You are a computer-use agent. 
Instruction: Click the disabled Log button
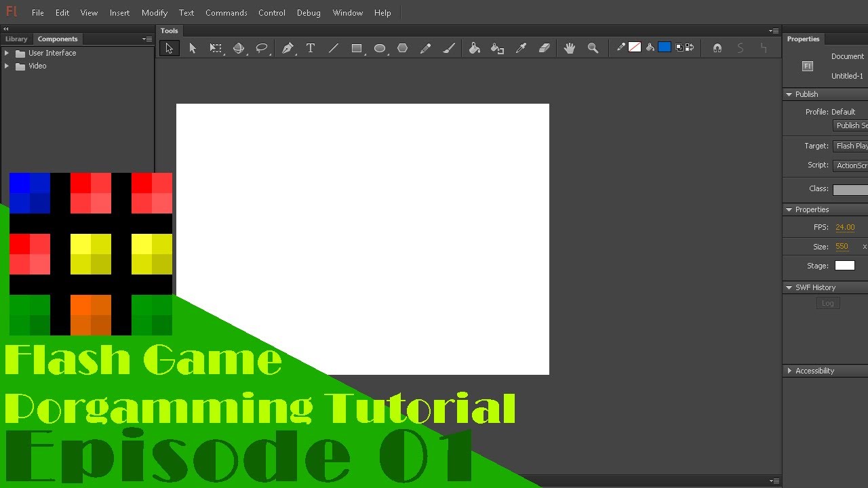[828, 303]
